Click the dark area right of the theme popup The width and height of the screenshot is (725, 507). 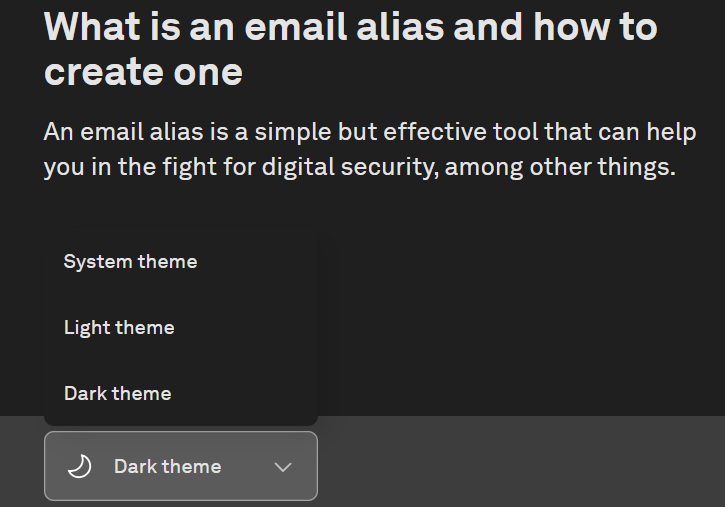click(522, 319)
